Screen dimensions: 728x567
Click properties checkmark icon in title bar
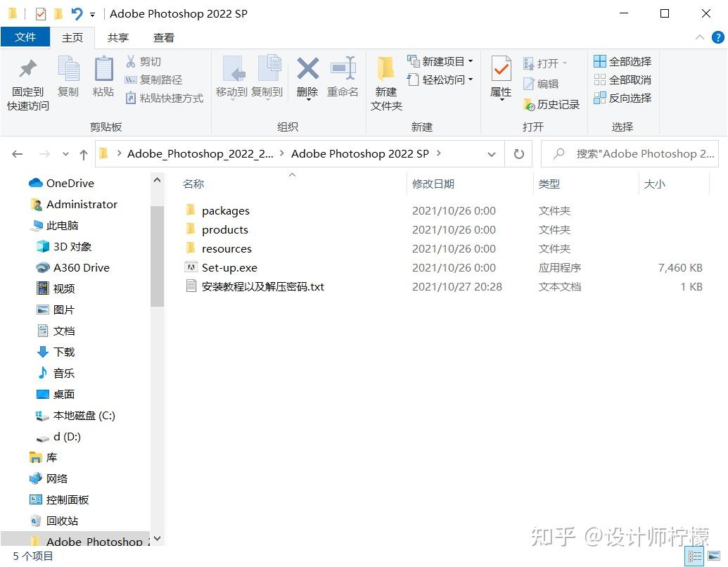tap(41, 14)
